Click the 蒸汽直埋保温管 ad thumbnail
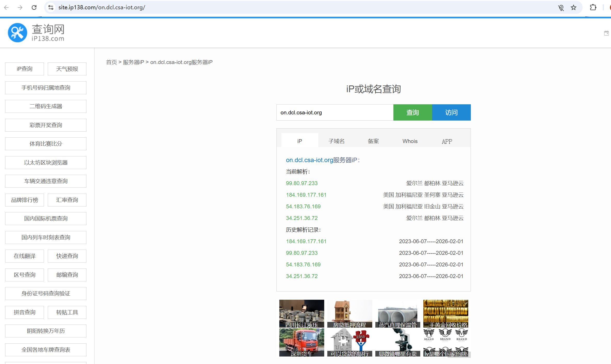The image size is (611, 364). 398,314
